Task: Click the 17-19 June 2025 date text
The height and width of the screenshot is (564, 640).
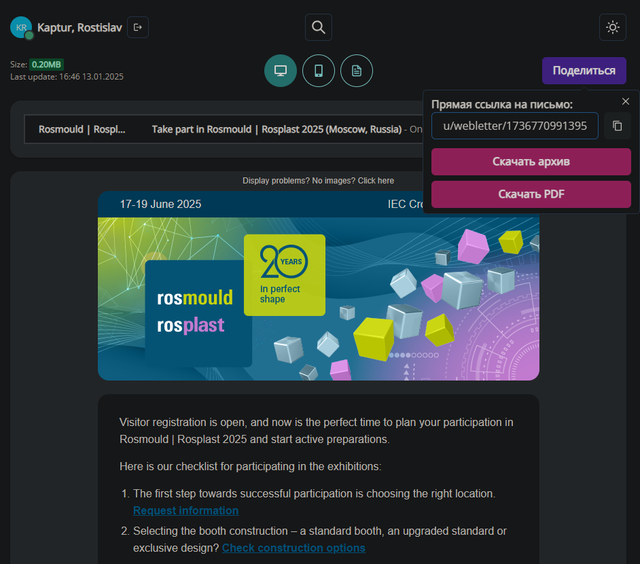Action: [160, 204]
